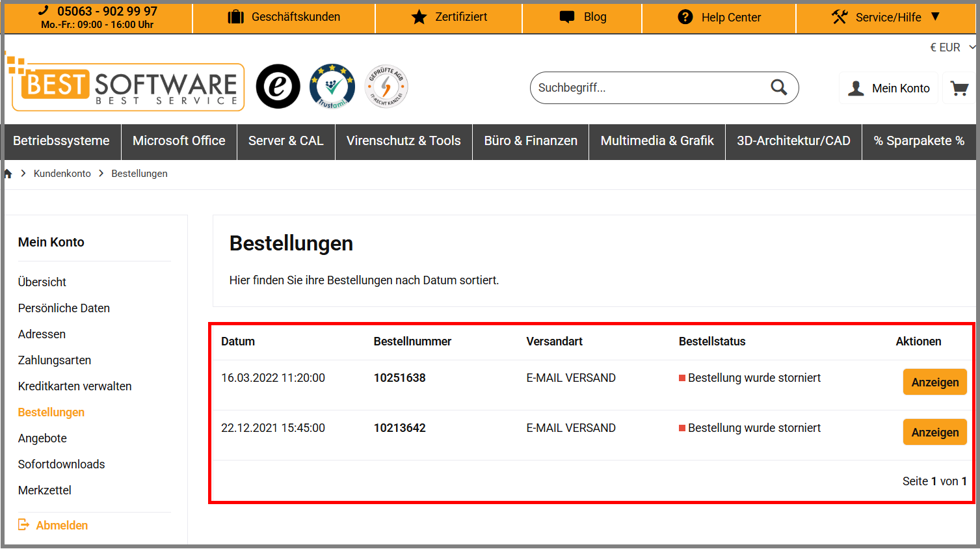Click the Kundenkonto breadcrumb
The image size is (980, 549).
[62, 174]
